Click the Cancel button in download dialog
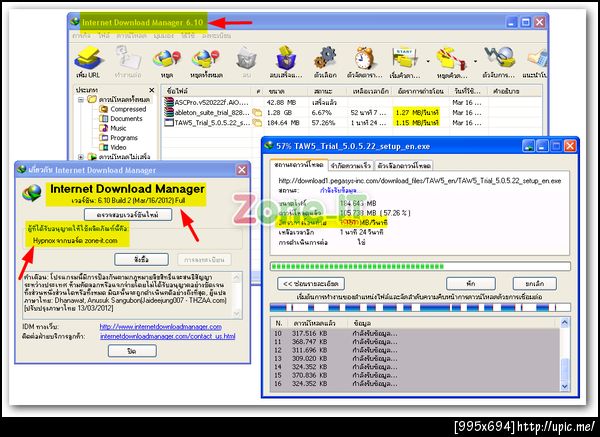The height and width of the screenshot is (437, 600). (x=535, y=284)
